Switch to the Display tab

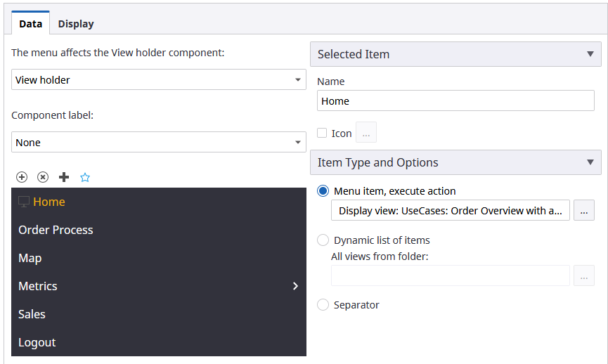76,24
